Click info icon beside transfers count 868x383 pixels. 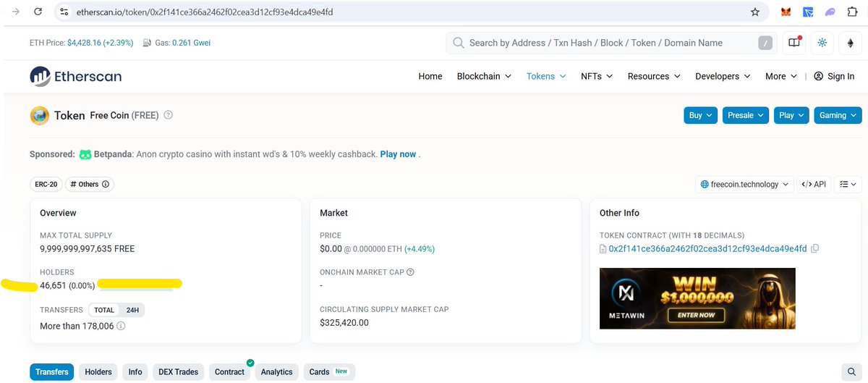point(121,326)
